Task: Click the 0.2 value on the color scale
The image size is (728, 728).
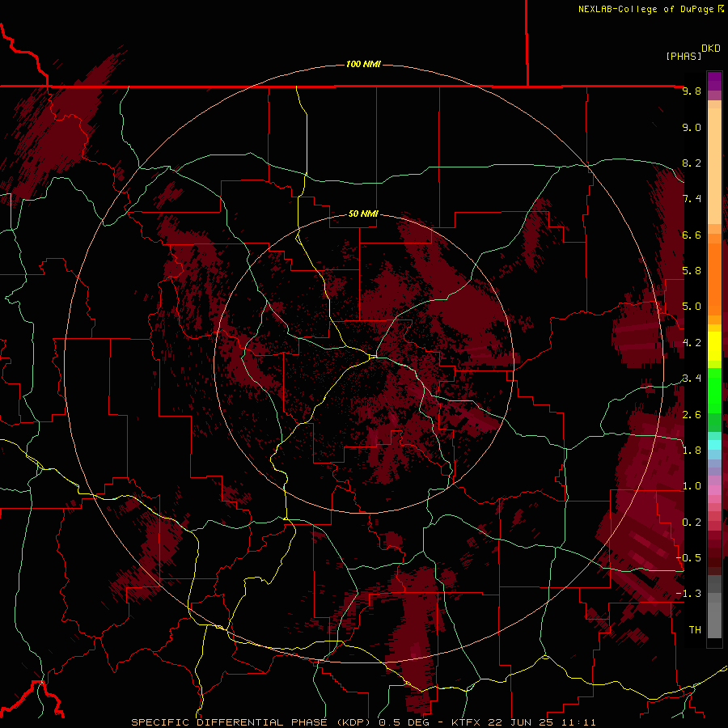Action: [x=692, y=523]
